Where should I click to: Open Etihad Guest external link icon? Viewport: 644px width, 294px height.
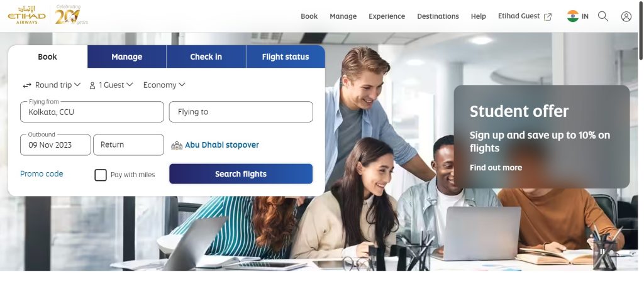tap(548, 17)
